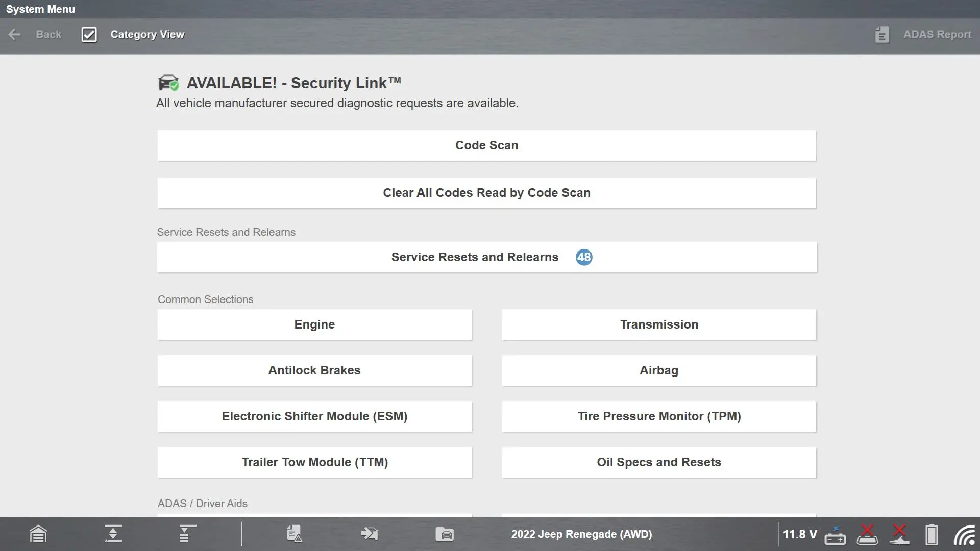Toggle the Category View checkbox
Viewport: 980px width, 551px height.
[x=89, y=35]
